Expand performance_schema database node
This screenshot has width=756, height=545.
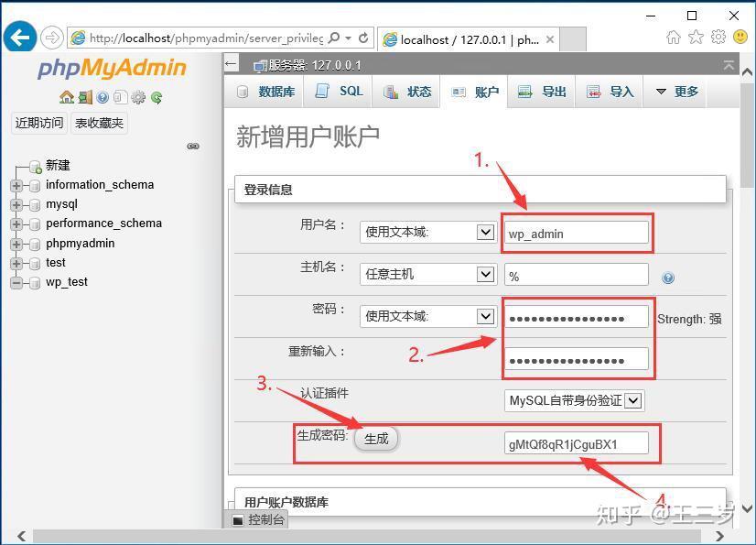coord(16,224)
